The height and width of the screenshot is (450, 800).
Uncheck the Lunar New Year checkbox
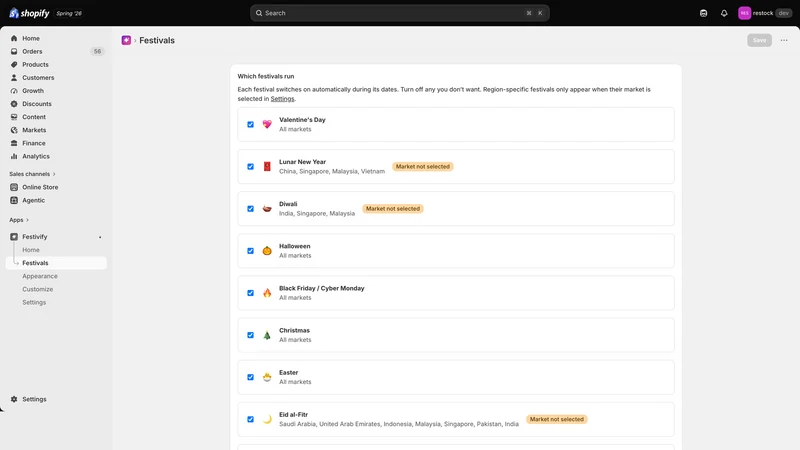click(x=251, y=167)
